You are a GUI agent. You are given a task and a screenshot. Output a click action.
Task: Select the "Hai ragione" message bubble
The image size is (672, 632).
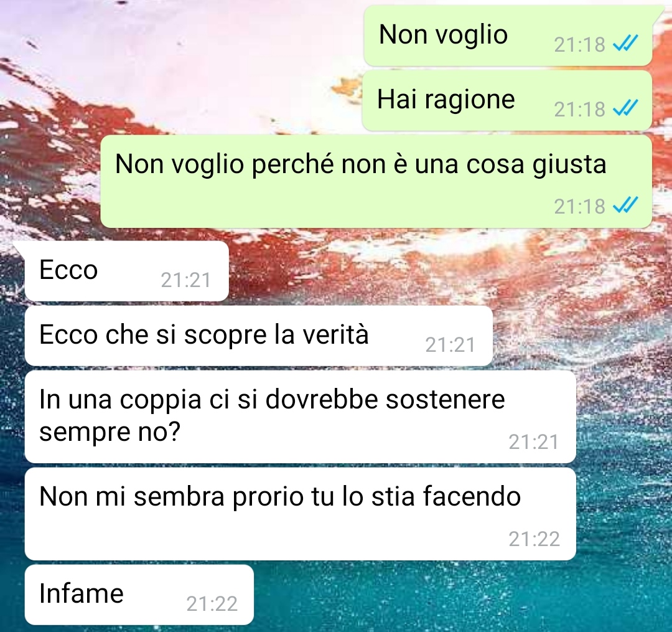[507, 101]
